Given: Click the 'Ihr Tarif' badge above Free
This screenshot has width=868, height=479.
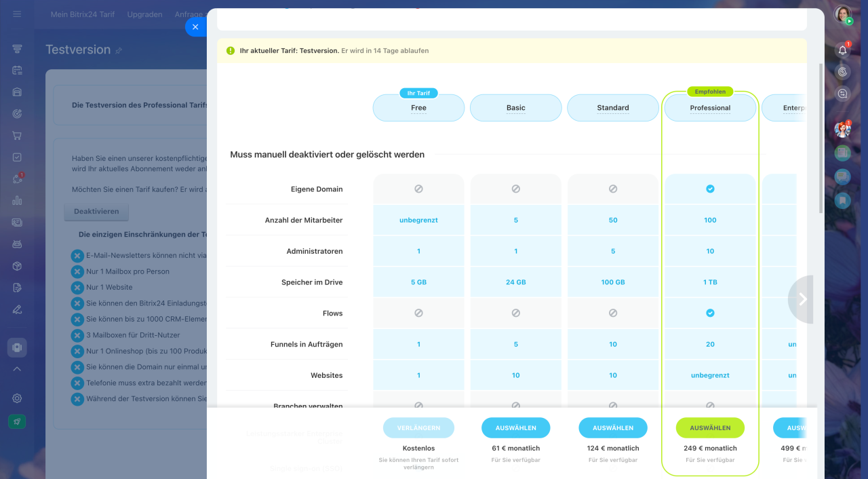Looking at the screenshot, I should (x=418, y=93).
